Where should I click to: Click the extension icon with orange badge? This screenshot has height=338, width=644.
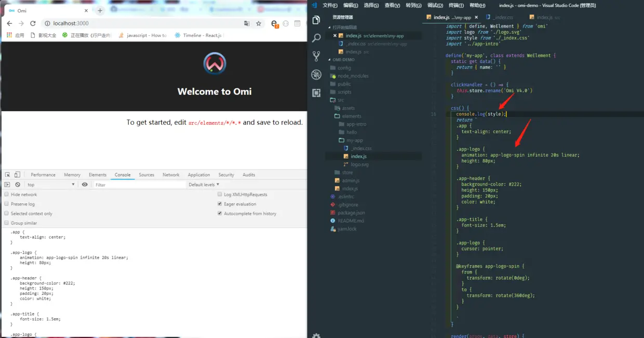275,24
